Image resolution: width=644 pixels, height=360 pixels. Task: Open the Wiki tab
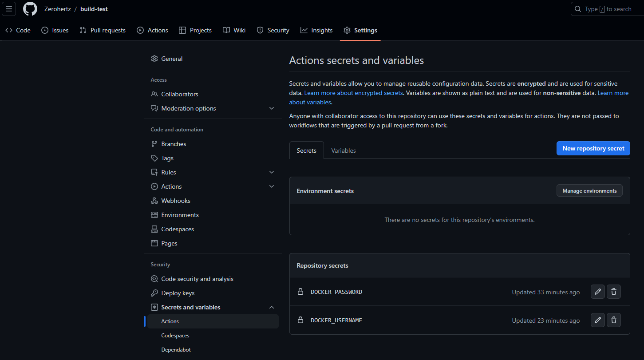pyautogui.click(x=234, y=30)
